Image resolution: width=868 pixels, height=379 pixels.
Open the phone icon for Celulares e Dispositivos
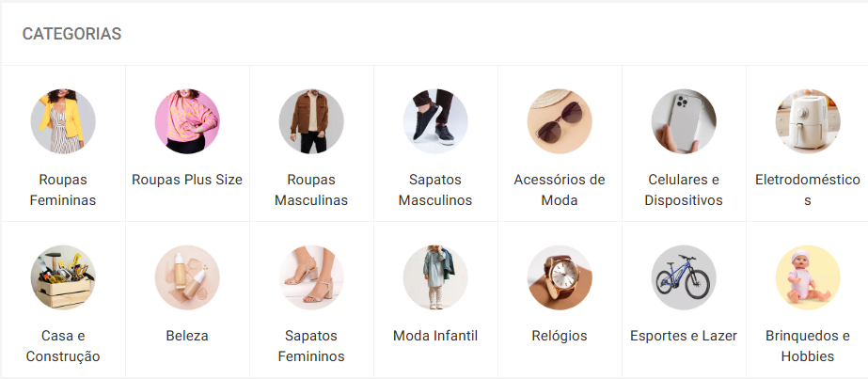(683, 121)
